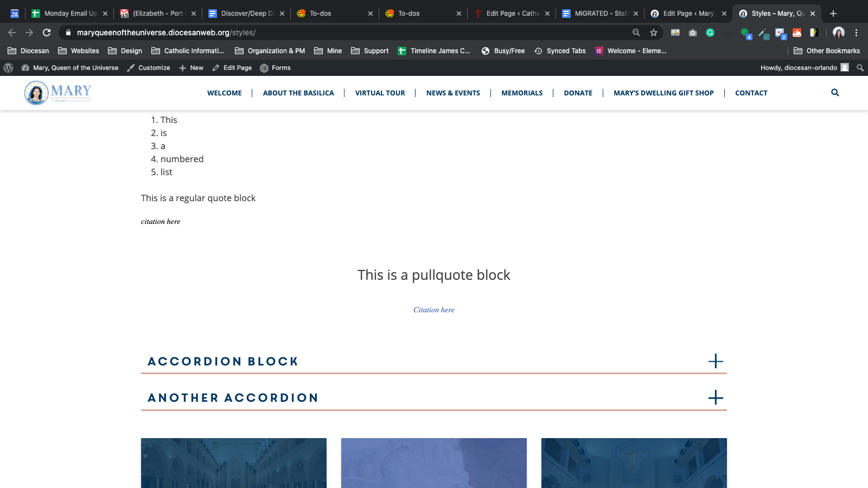Open the Other Bookmarks folder
The image size is (868, 488).
[x=827, y=51]
